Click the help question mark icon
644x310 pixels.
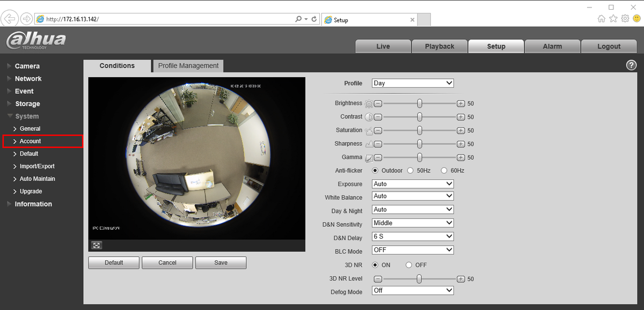tap(631, 65)
